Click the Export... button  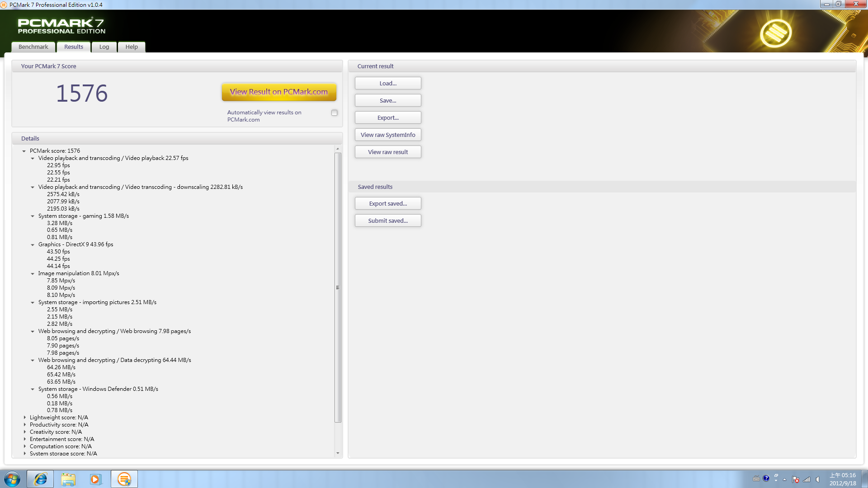point(388,117)
